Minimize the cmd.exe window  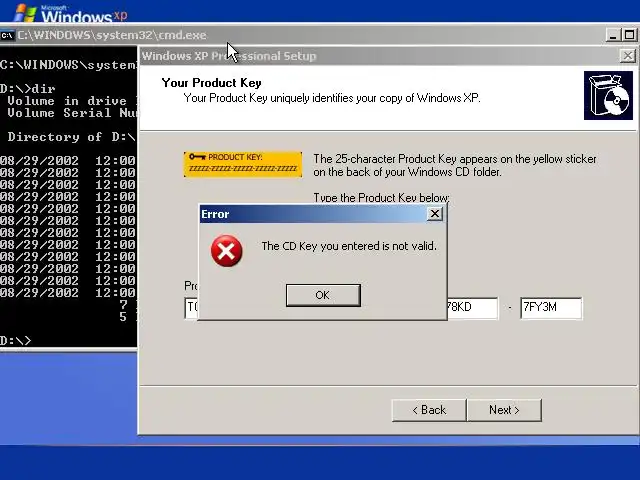click(x=612, y=35)
